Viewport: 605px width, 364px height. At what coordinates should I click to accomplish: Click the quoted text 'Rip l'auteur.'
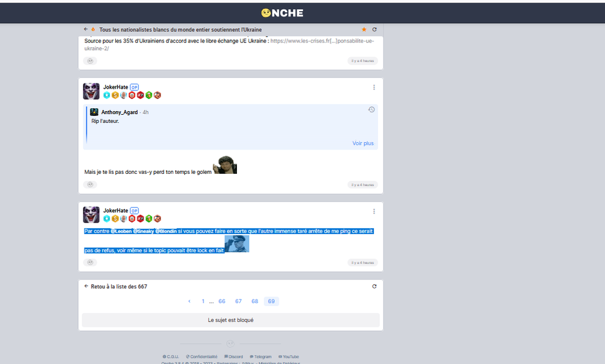click(105, 121)
